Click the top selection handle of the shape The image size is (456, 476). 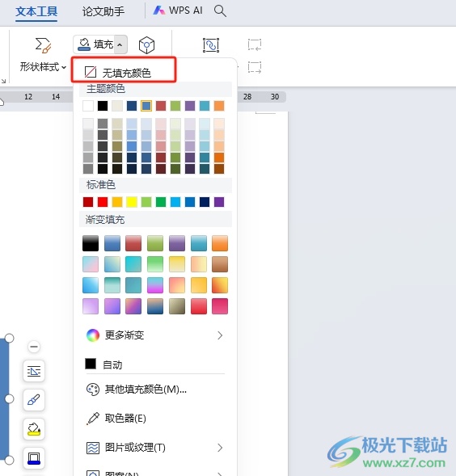(x=9, y=338)
